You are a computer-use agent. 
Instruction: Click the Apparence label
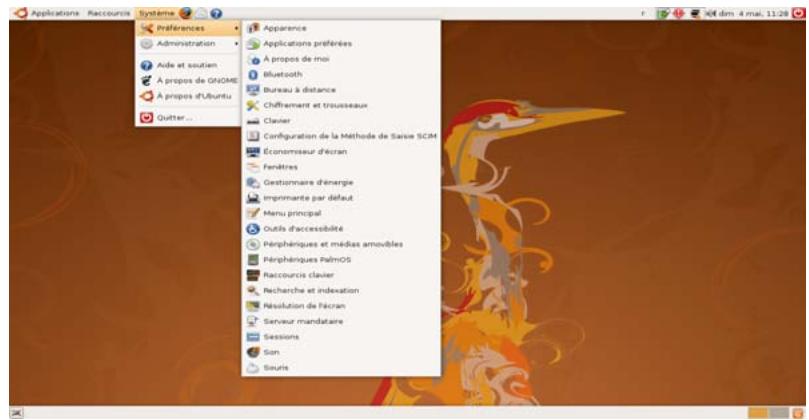(x=285, y=28)
